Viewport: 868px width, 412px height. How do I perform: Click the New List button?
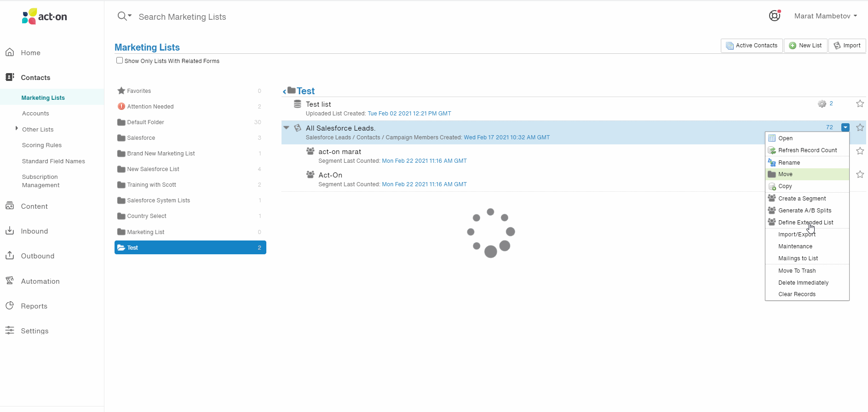[x=805, y=46]
